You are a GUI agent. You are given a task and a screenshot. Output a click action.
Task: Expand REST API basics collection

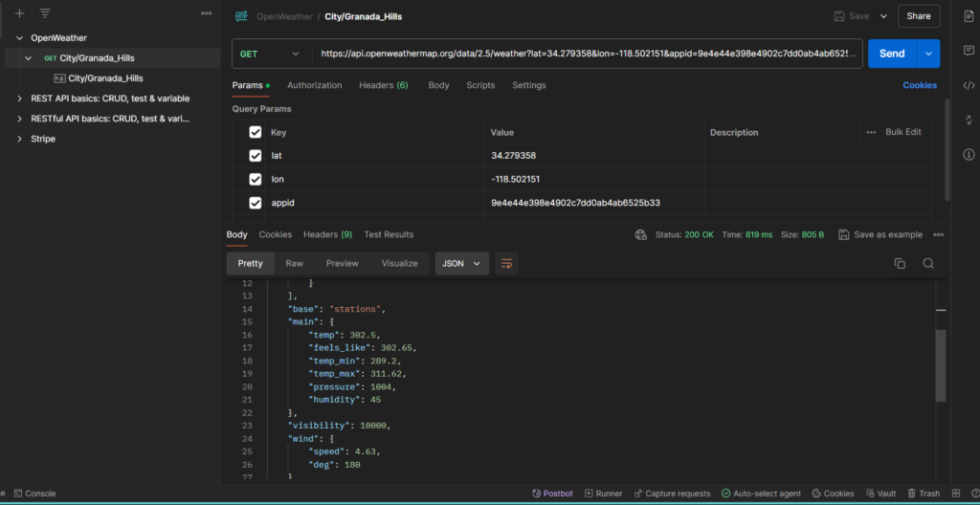19,99
